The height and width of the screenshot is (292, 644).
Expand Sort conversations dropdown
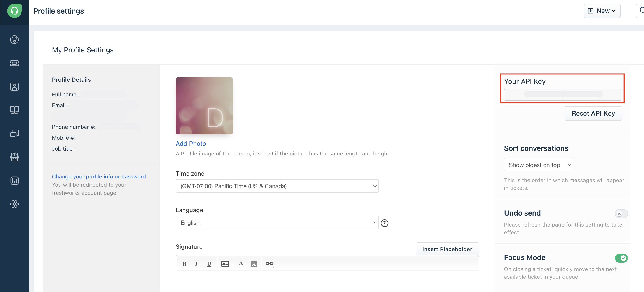538,165
